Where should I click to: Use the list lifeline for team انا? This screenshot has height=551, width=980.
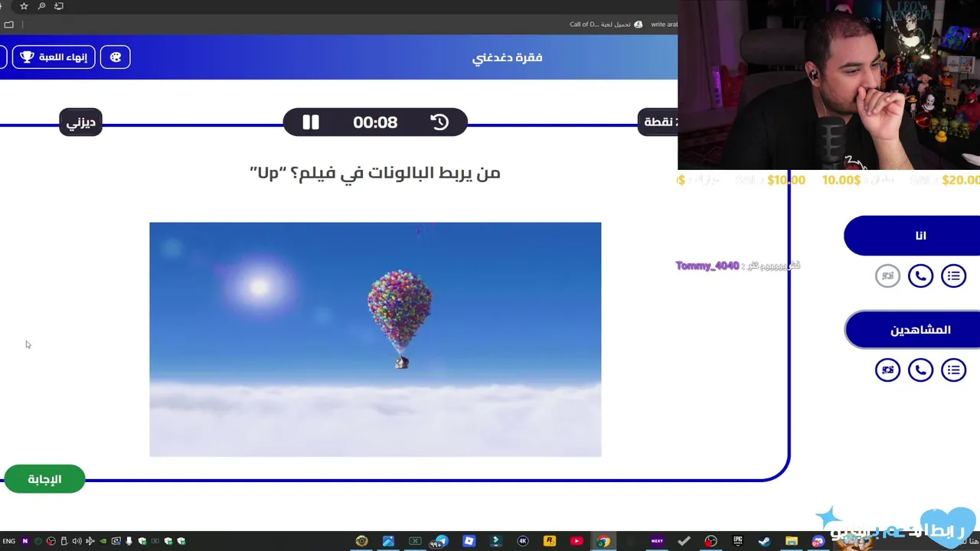pos(953,275)
